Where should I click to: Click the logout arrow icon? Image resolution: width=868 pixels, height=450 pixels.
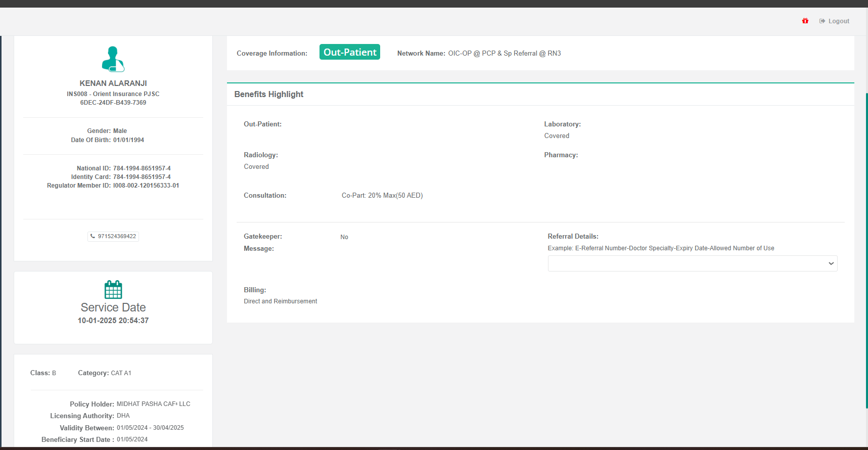pyautogui.click(x=822, y=21)
